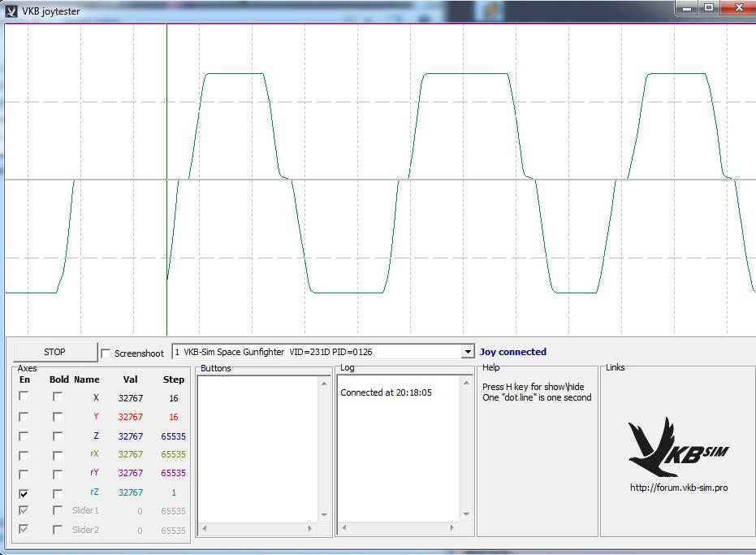Toggle Bold for Slider2

[58, 530]
